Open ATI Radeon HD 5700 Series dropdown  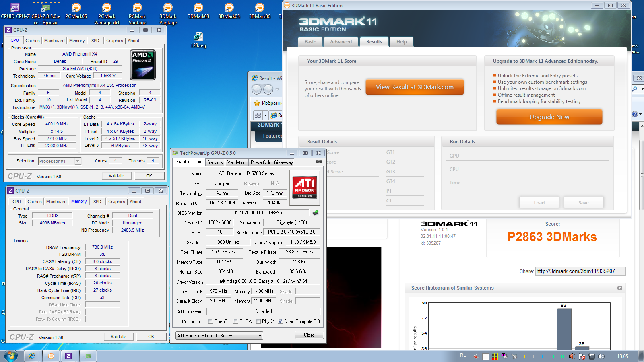tap(219, 336)
